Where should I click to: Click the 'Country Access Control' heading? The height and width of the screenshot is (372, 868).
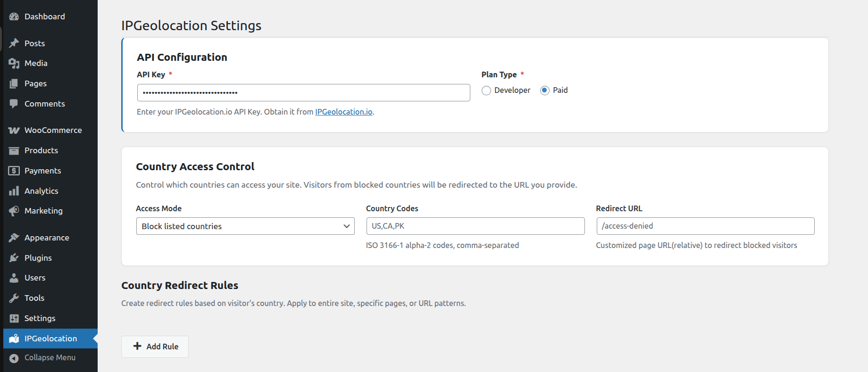[x=195, y=166]
